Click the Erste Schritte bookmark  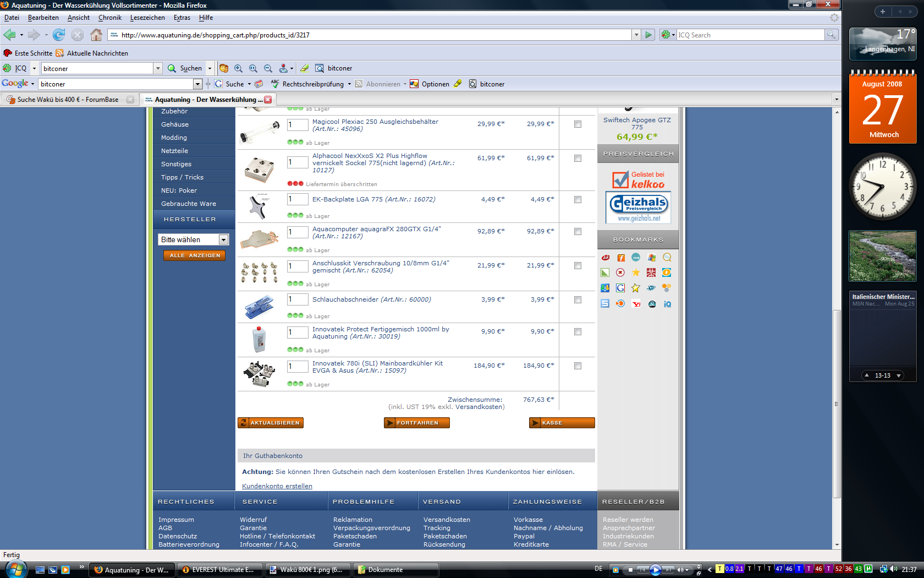coord(28,53)
